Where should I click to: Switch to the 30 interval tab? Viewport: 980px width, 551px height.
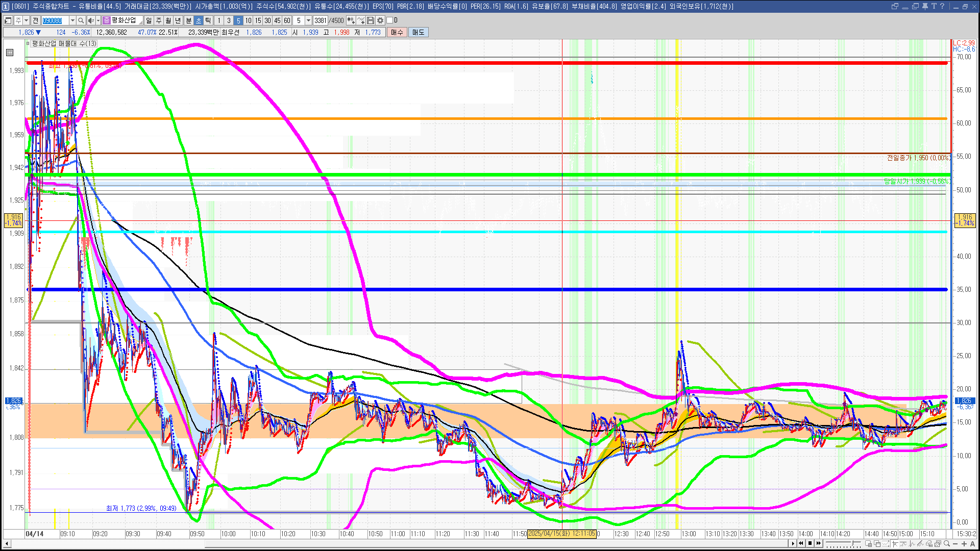[267, 20]
